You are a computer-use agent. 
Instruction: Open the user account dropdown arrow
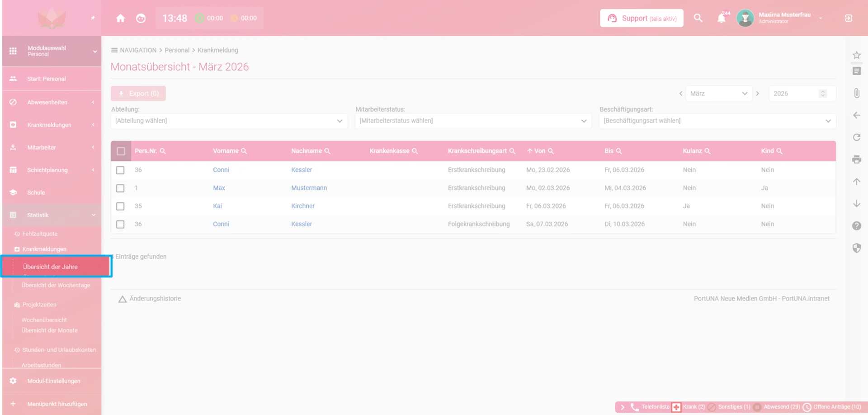(821, 18)
